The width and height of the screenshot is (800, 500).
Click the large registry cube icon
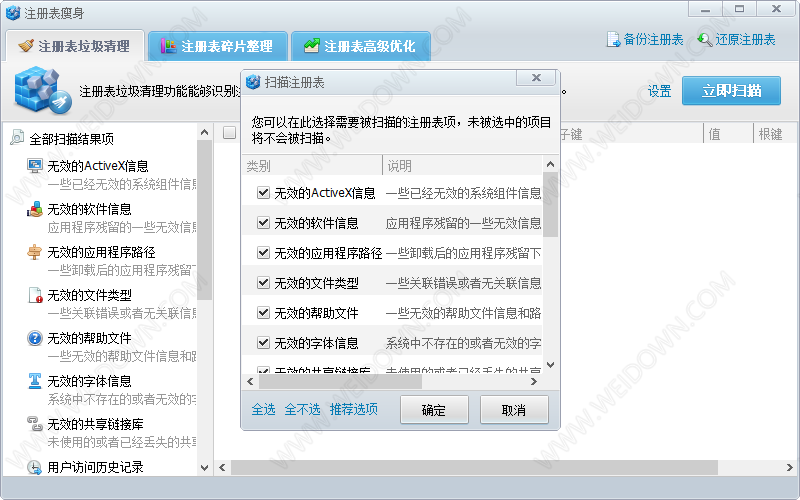point(42,90)
